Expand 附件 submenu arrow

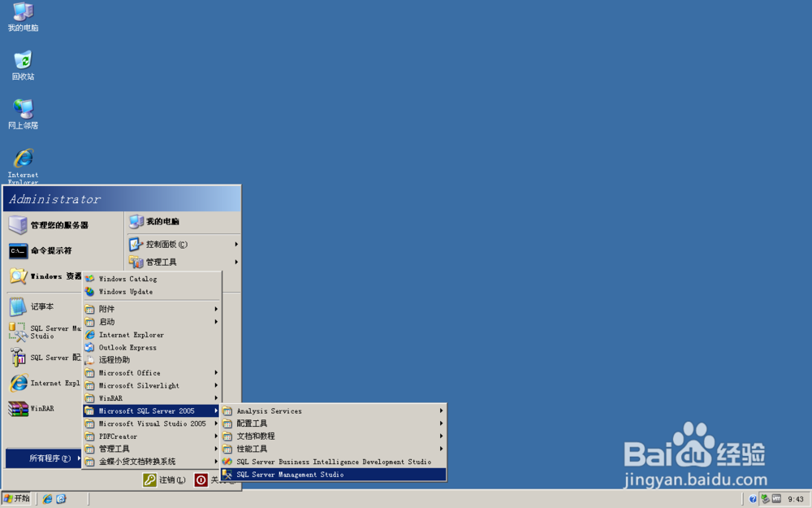click(216, 309)
